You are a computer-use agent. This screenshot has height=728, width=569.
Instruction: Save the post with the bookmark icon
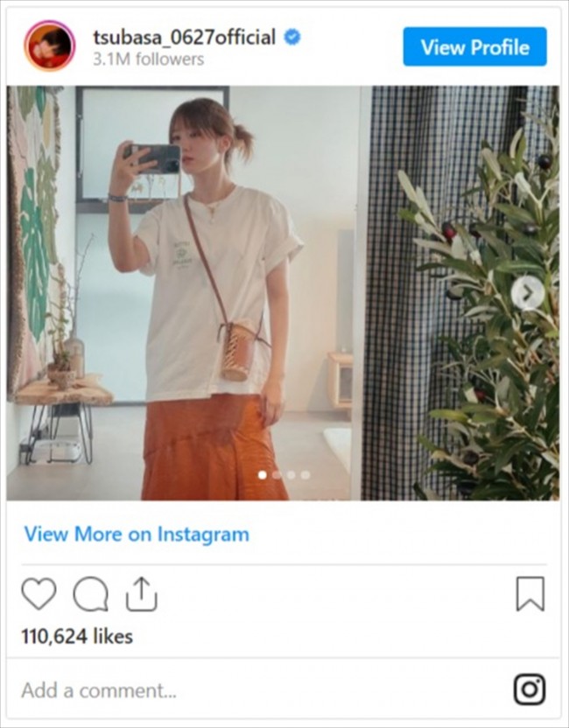[x=530, y=594]
